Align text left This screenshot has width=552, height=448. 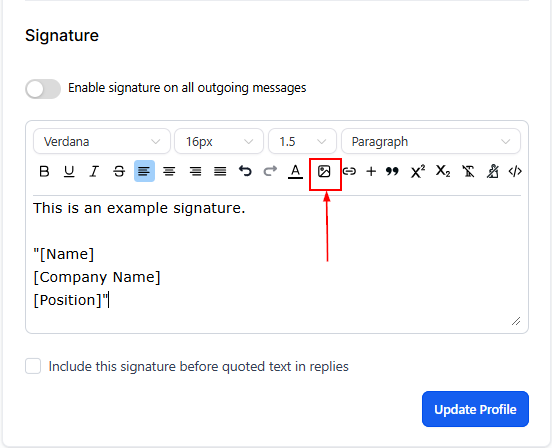point(144,171)
